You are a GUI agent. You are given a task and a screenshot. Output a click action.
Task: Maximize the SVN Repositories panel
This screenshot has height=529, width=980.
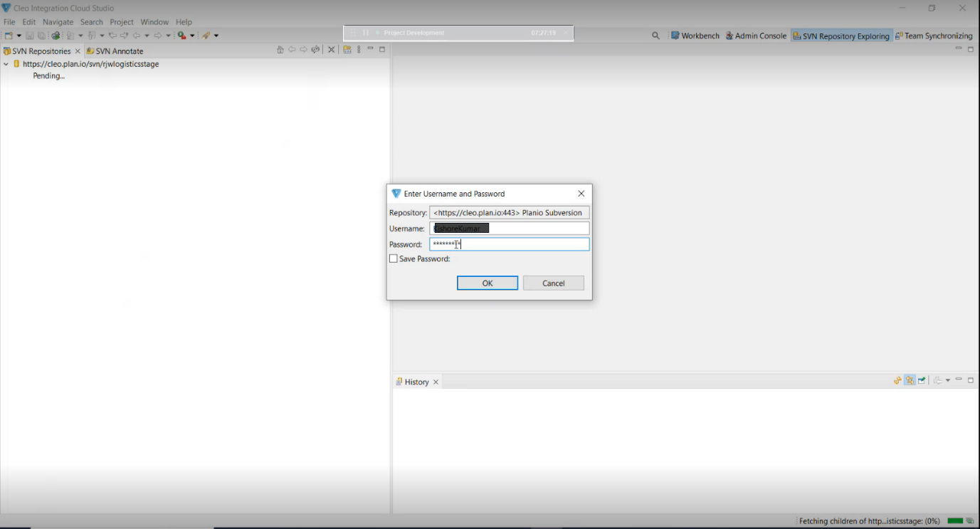(x=382, y=49)
